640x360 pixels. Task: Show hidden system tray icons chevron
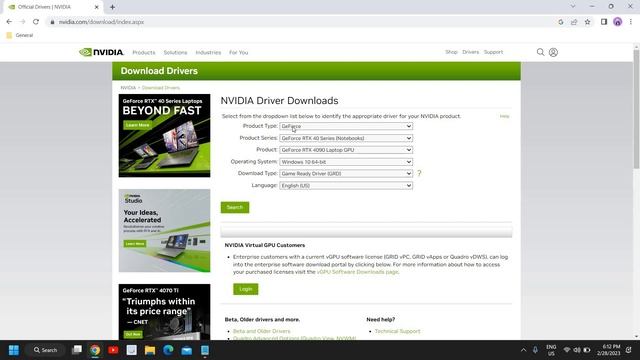pos(523,350)
